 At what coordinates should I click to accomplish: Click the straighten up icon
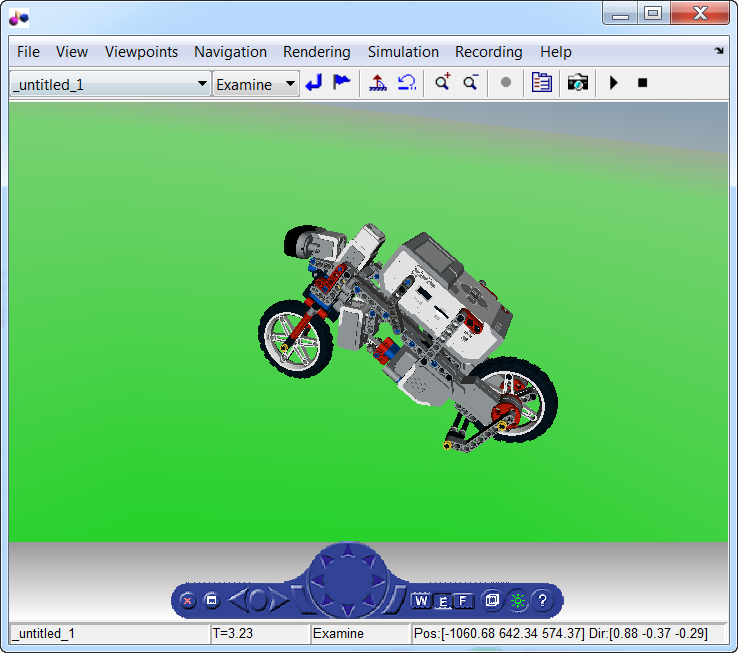[378, 83]
